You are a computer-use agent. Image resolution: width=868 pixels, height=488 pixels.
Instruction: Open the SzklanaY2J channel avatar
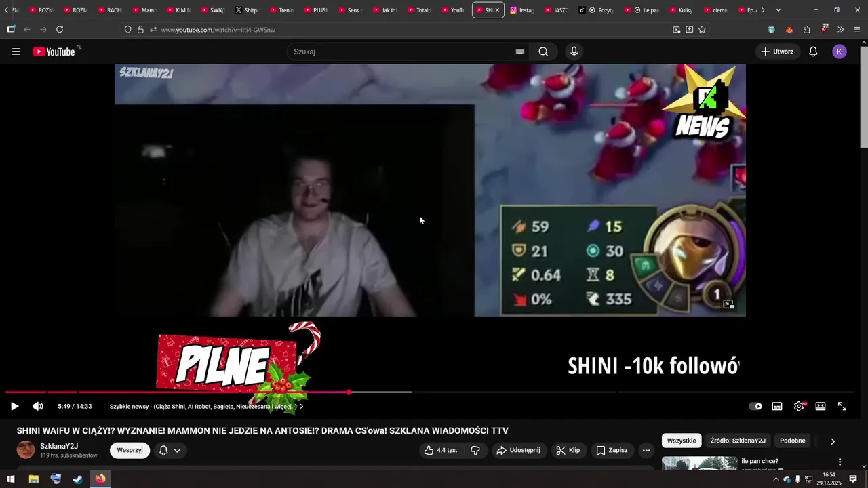[x=26, y=450]
